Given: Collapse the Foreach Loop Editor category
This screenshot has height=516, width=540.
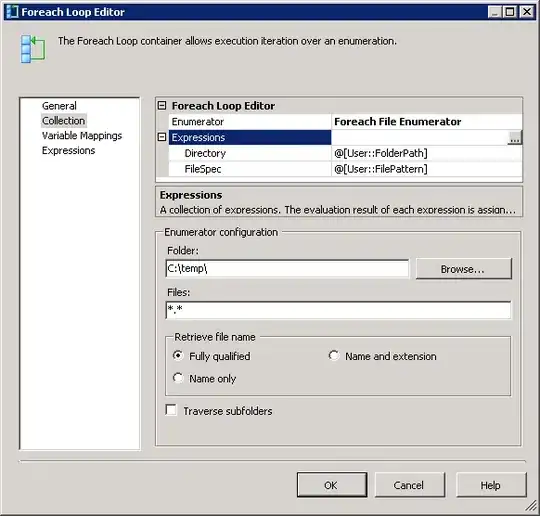Looking at the screenshot, I should click(x=162, y=105).
